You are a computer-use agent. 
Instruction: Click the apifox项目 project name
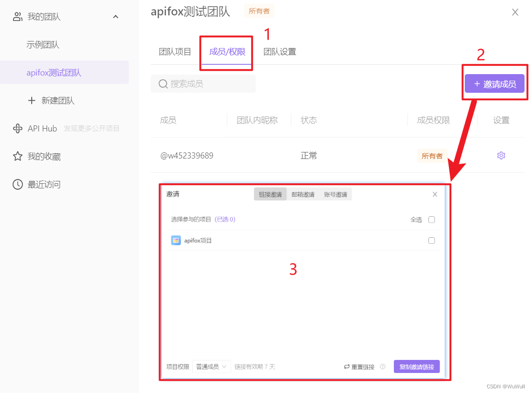198,241
